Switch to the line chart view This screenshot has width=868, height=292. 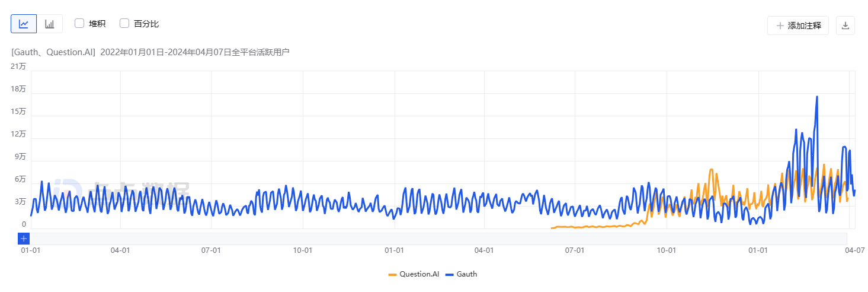[24, 24]
